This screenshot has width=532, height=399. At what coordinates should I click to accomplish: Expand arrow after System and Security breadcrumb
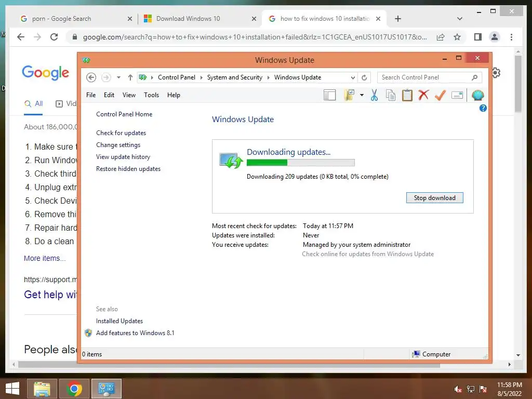point(269,78)
